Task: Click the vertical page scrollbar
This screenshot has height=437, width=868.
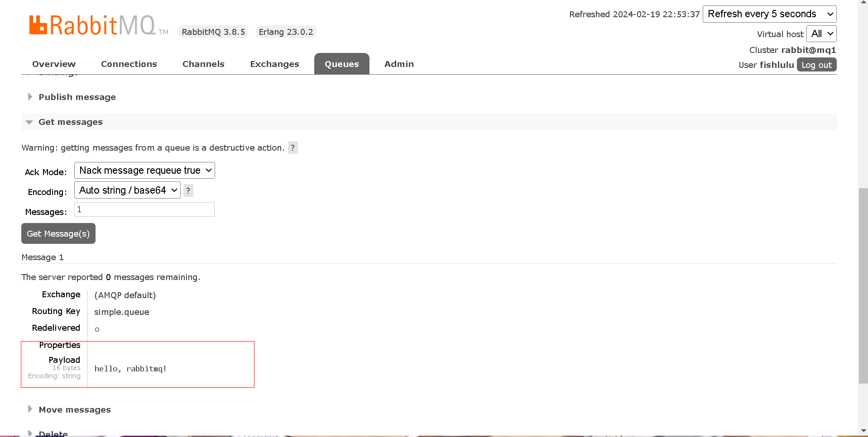Action: pos(863,286)
